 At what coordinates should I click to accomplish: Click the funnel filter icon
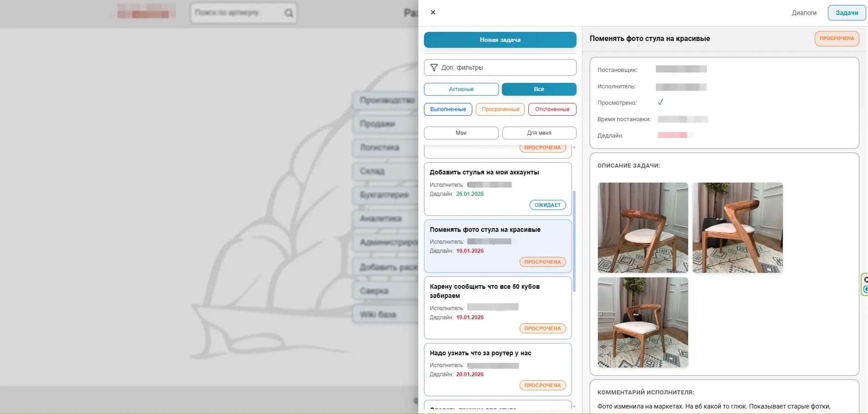click(434, 67)
